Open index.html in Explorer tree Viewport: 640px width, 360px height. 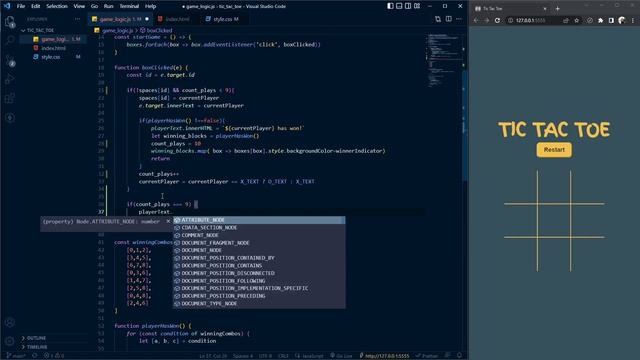tap(53, 48)
